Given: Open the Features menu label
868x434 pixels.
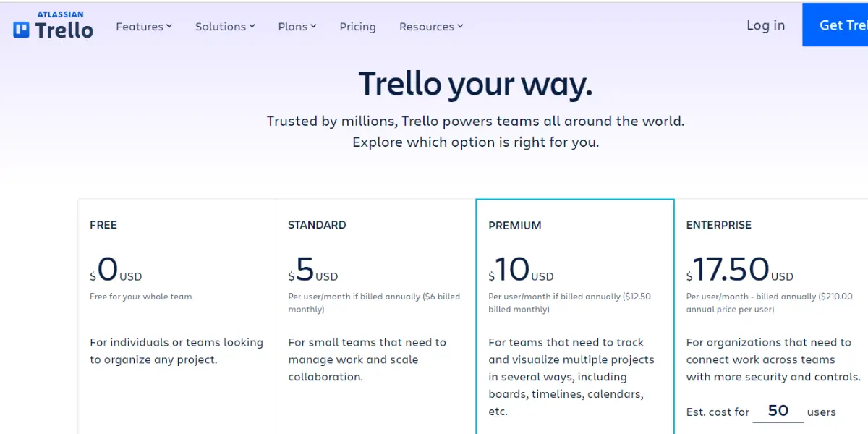Looking at the screenshot, I should pyautogui.click(x=140, y=27).
